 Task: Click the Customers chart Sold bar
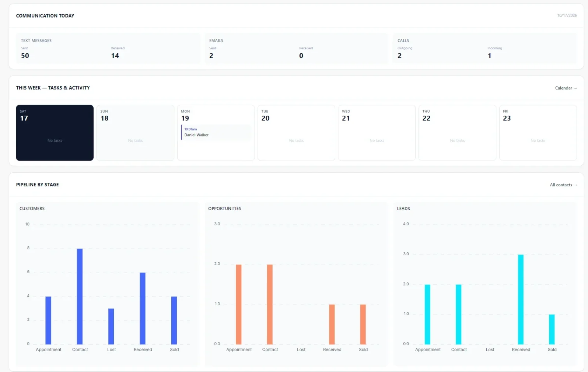174,320
